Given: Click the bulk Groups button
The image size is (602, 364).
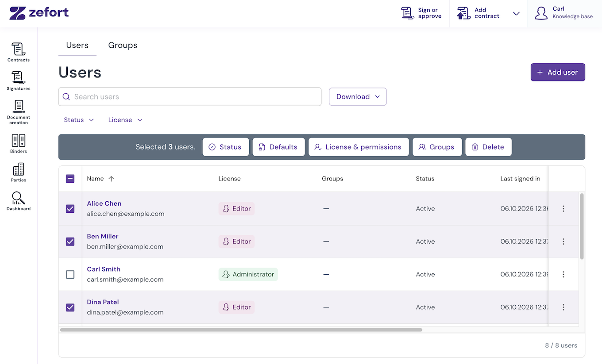Looking at the screenshot, I should click(x=437, y=147).
